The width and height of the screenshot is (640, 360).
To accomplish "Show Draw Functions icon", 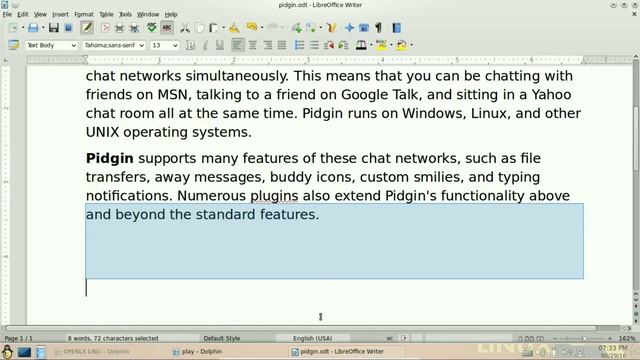I will point(331,28).
